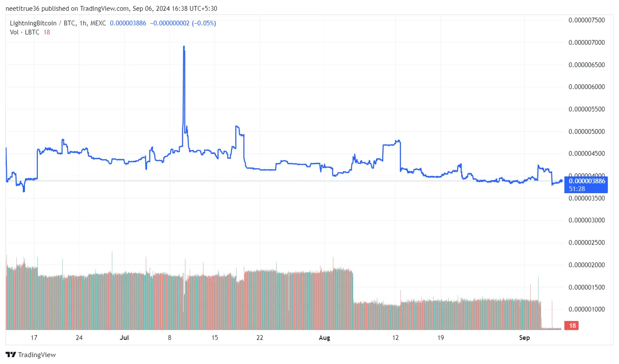
Task: Click the 51:28 candle countdown timer
Action: [x=577, y=189]
